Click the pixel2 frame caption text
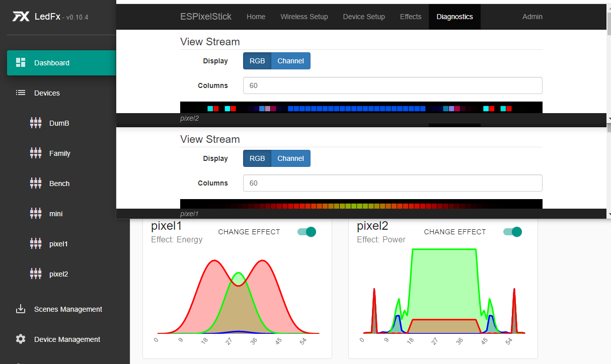 click(190, 119)
